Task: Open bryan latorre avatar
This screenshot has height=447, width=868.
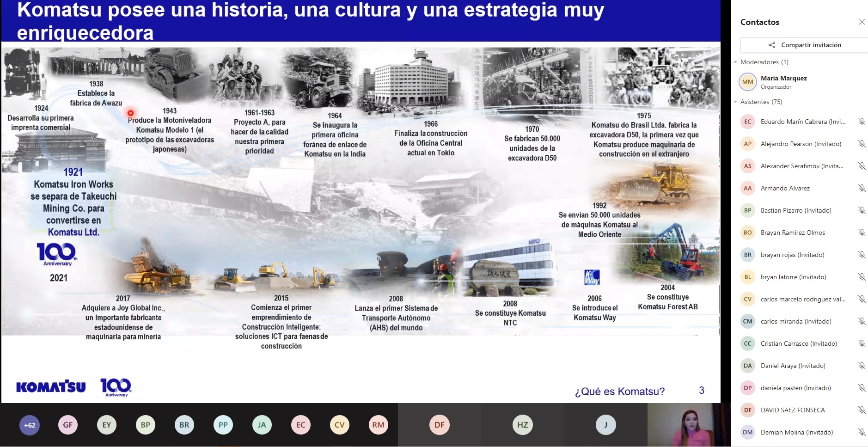Action: point(748,277)
